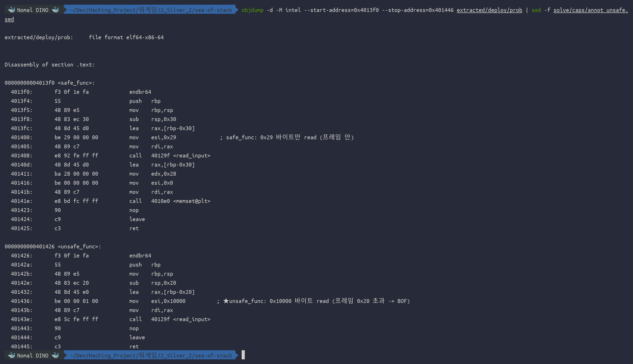Click 'push rbp' at address 4013f4

coord(145,101)
